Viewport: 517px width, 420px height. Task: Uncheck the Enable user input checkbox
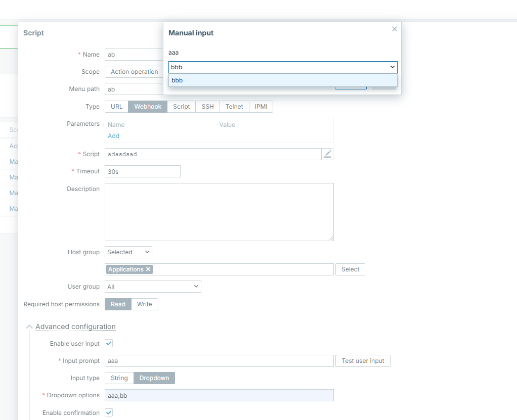pos(109,344)
